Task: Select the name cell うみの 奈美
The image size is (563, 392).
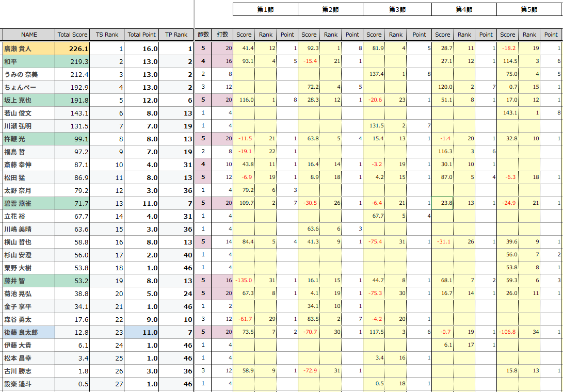Action: click(x=29, y=75)
